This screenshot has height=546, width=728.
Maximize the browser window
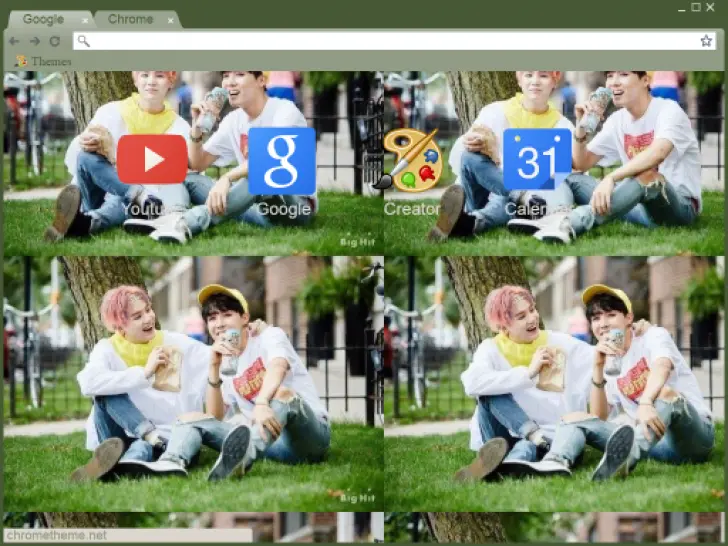coord(696,8)
